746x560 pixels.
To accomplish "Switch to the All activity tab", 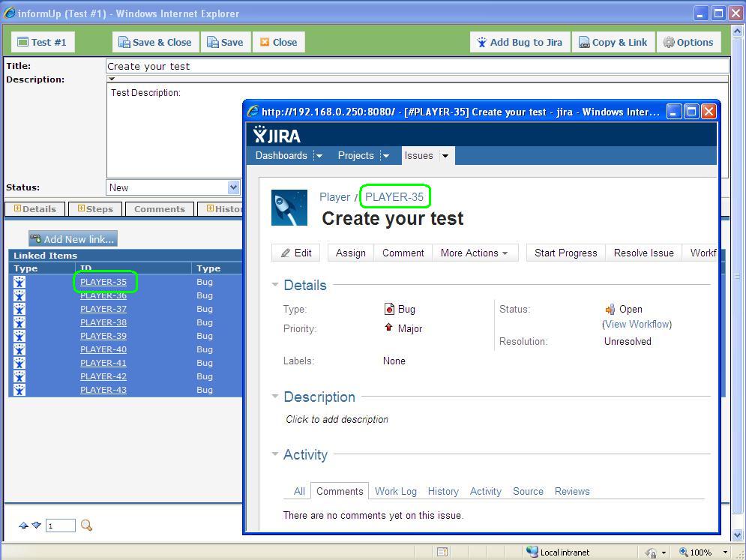I will click(x=299, y=491).
